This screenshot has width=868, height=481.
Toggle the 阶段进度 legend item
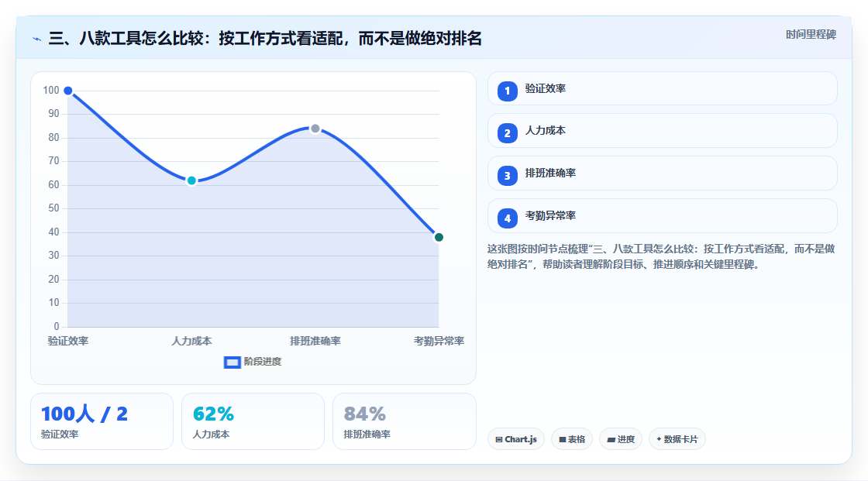pyautogui.click(x=253, y=362)
